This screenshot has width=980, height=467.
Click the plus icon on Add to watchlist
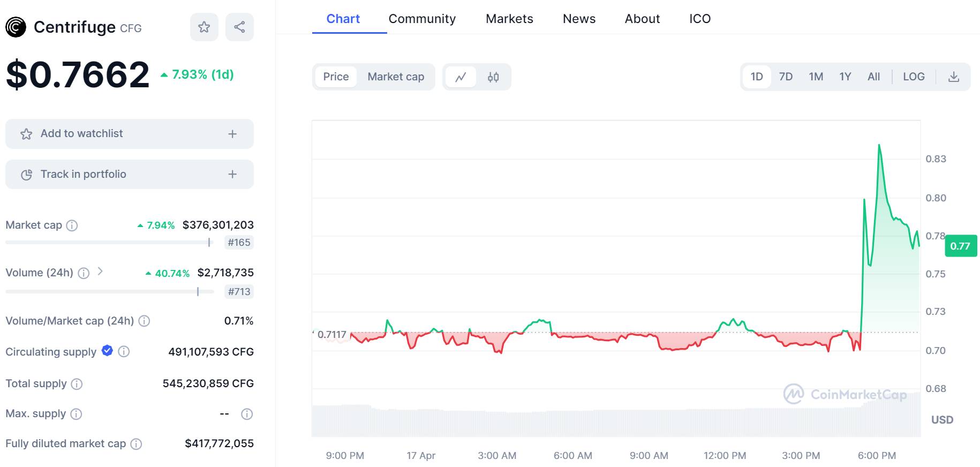232,134
